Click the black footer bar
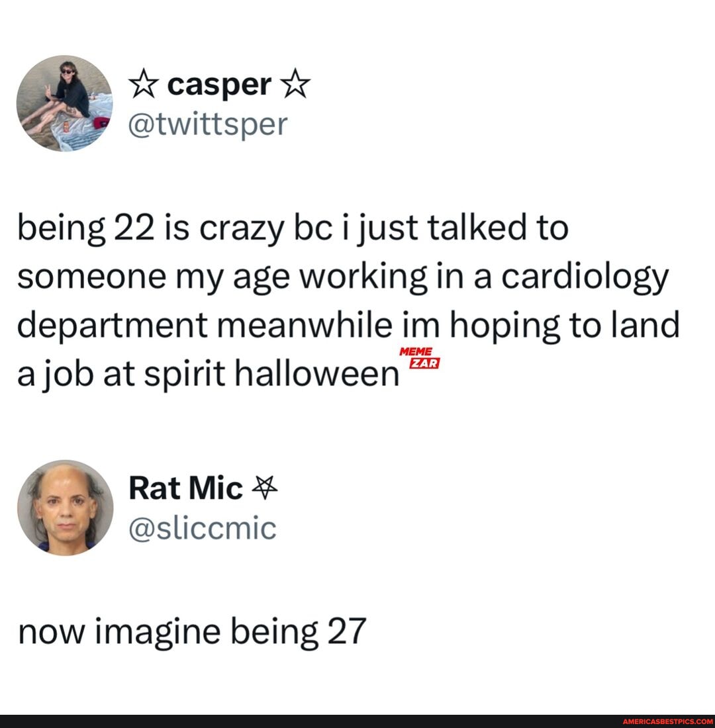This screenshot has width=715, height=728. click(x=265, y=721)
